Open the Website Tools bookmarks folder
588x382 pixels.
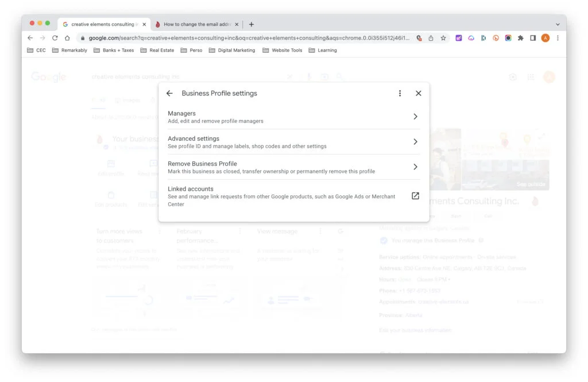[x=283, y=51]
